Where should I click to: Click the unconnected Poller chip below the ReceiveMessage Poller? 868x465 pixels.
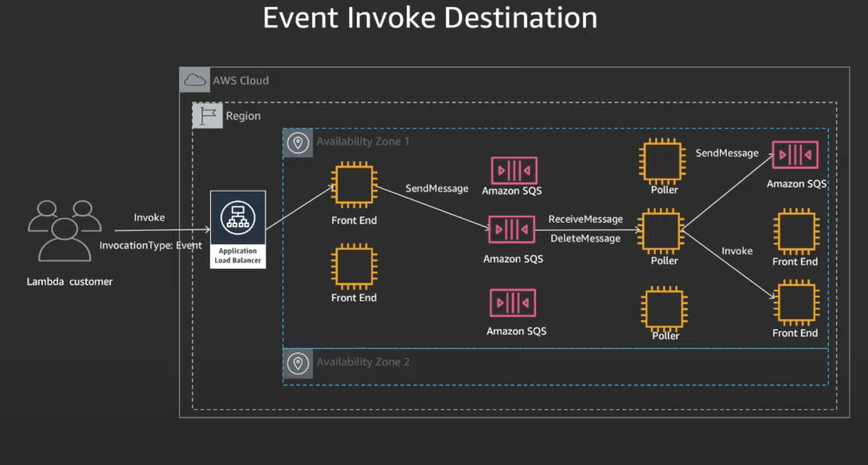pos(664,309)
